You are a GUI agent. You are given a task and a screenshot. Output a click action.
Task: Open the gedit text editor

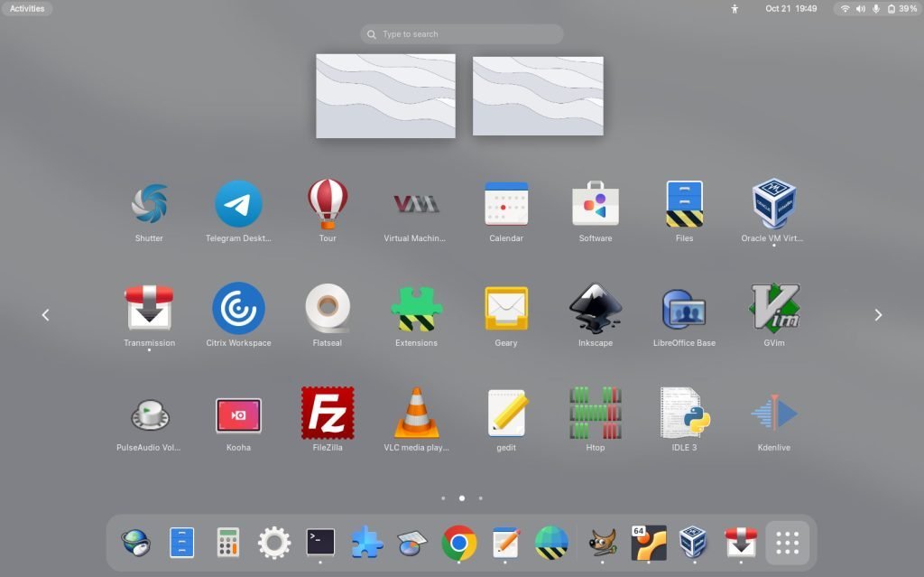point(506,413)
